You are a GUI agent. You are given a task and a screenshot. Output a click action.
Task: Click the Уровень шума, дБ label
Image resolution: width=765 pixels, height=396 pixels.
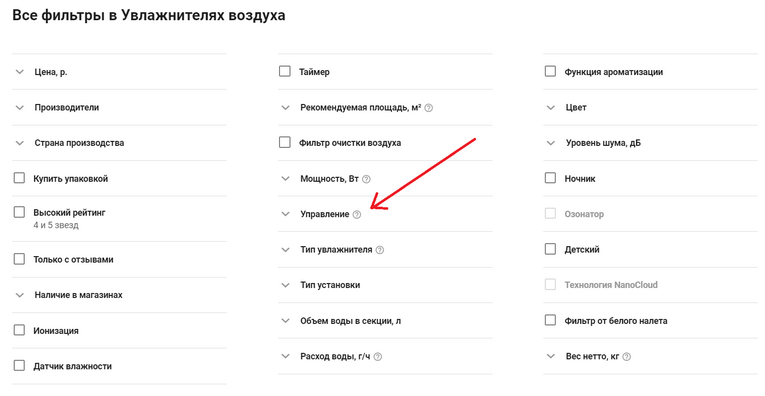(603, 143)
